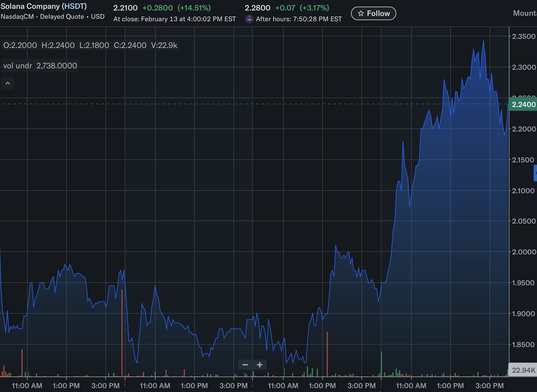This screenshot has height=392, width=537.
Task: Click the OHLC values readout
Action: [90, 45]
